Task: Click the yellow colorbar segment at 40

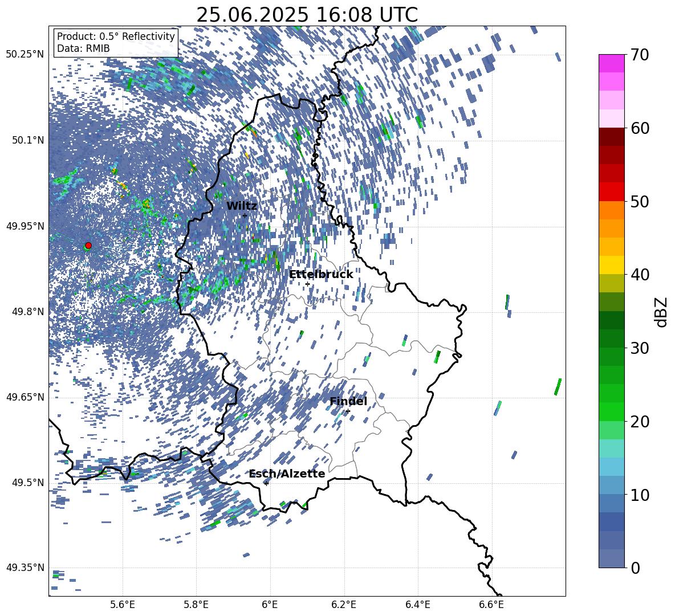Action: coord(611,265)
